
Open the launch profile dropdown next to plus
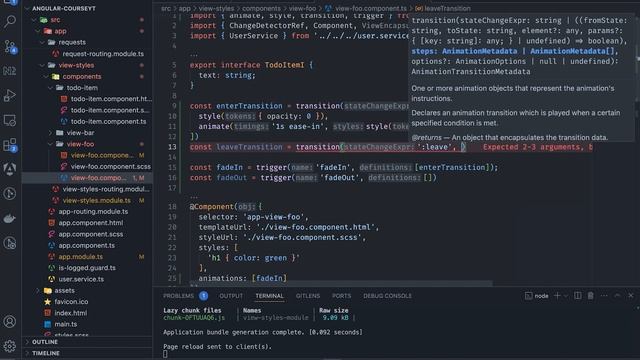(566, 296)
